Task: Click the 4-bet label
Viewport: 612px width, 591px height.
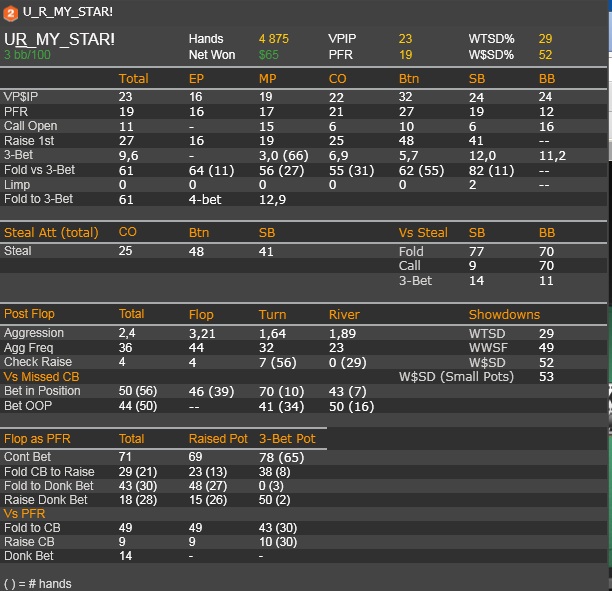Action: (x=205, y=199)
